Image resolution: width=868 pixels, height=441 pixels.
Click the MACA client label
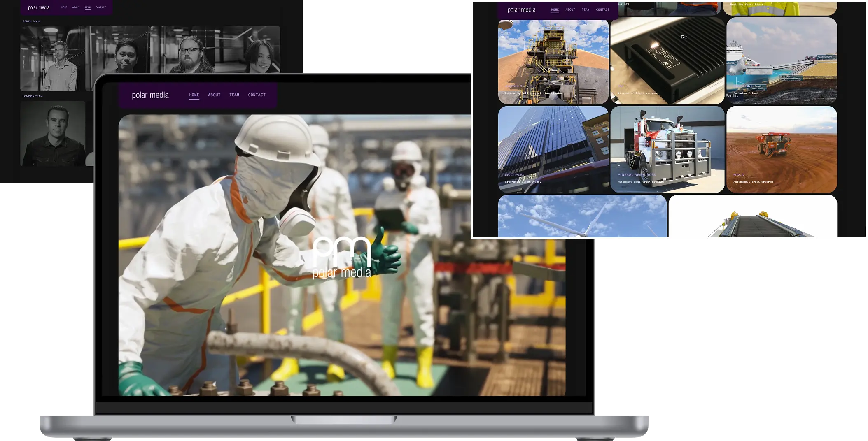739,175
